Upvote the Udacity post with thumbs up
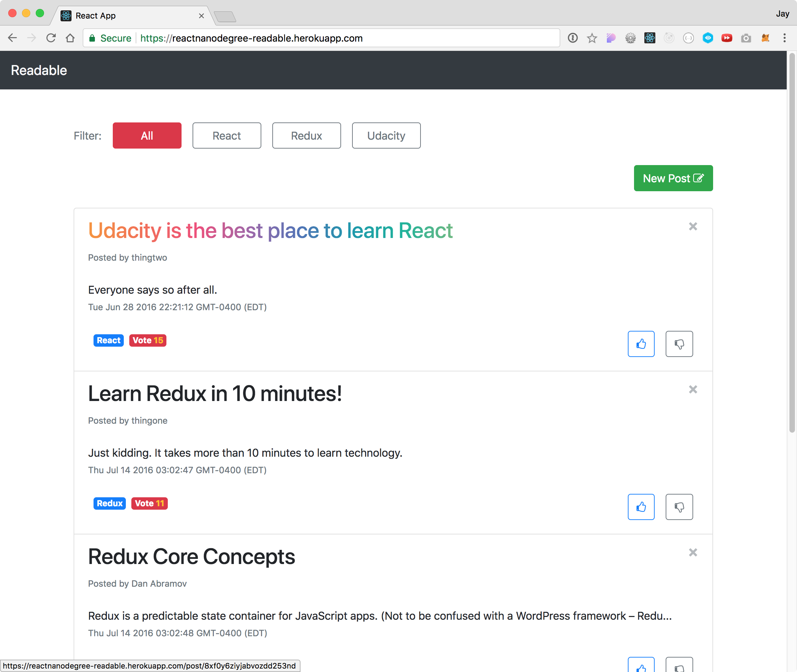Image resolution: width=797 pixels, height=672 pixels. pos(641,344)
